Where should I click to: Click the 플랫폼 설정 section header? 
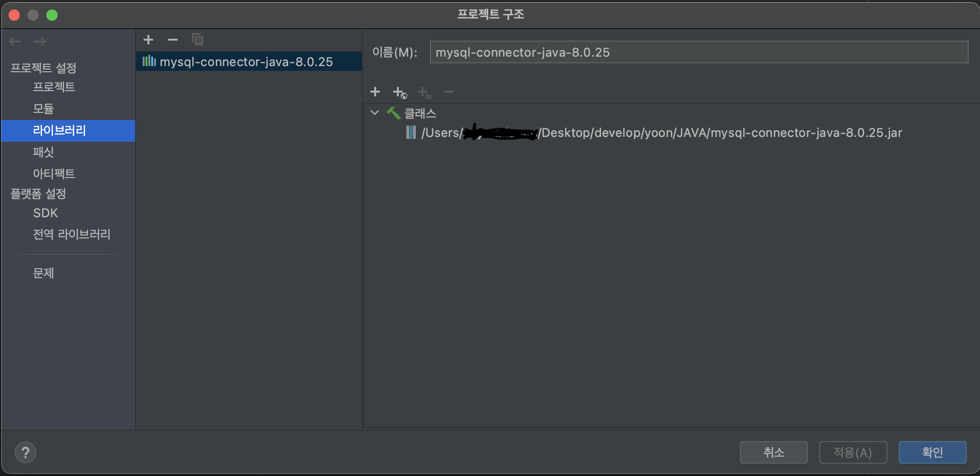38,194
